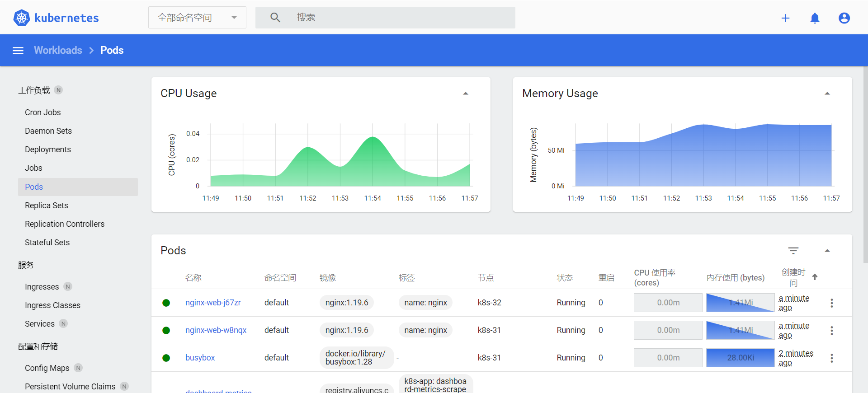This screenshot has height=393, width=868.
Task: Click node k8s-32 cell
Action: (x=490, y=303)
